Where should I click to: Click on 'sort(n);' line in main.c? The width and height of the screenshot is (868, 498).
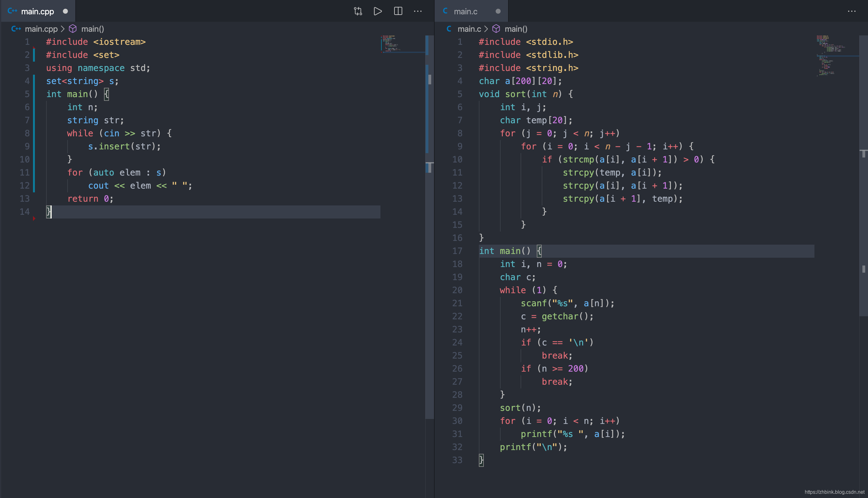[x=520, y=408]
